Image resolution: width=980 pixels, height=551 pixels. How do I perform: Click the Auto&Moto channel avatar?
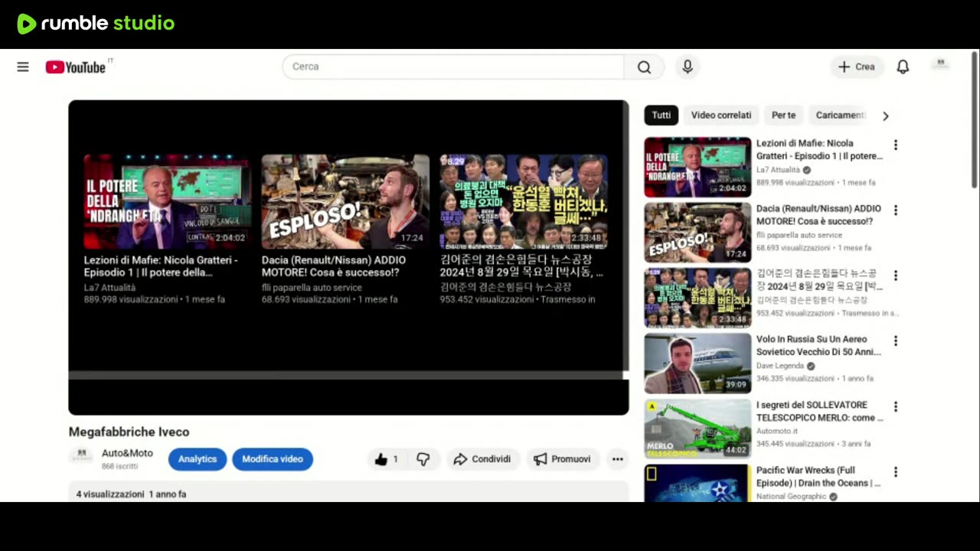[x=81, y=456]
